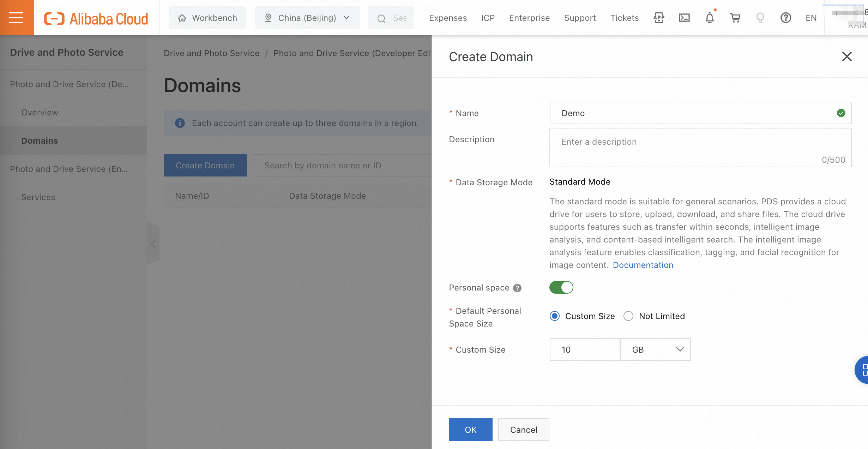
Task: Open the shopping cart
Action: pyautogui.click(x=735, y=18)
